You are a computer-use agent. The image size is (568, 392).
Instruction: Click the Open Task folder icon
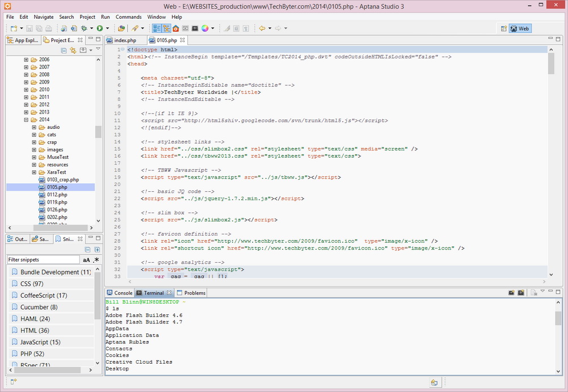pos(122,28)
